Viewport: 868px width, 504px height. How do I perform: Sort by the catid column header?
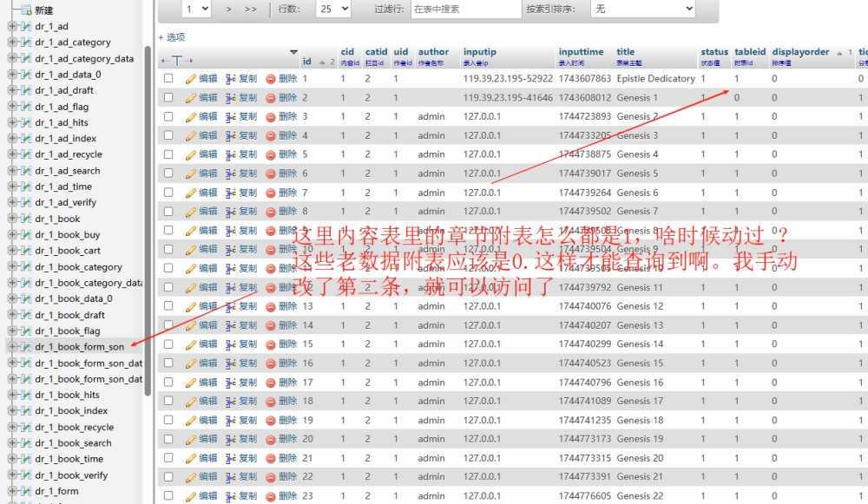point(377,51)
